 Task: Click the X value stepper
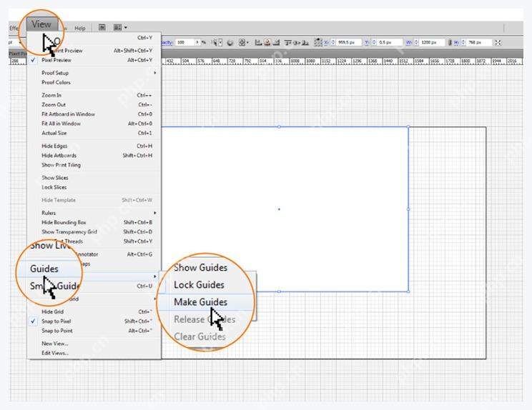click(x=333, y=42)
